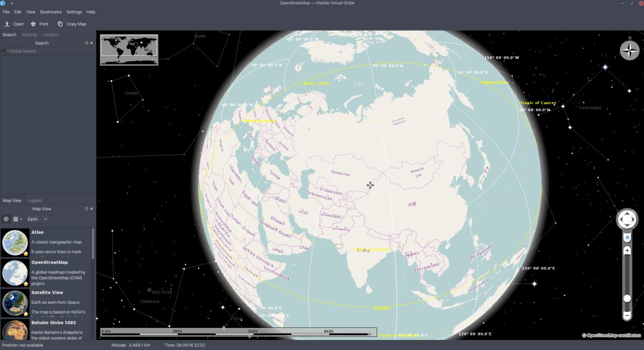Select the Behaim Globe 1492 thumbnail
This screenshot has height=350, width=644.
[x=15, y=329]
